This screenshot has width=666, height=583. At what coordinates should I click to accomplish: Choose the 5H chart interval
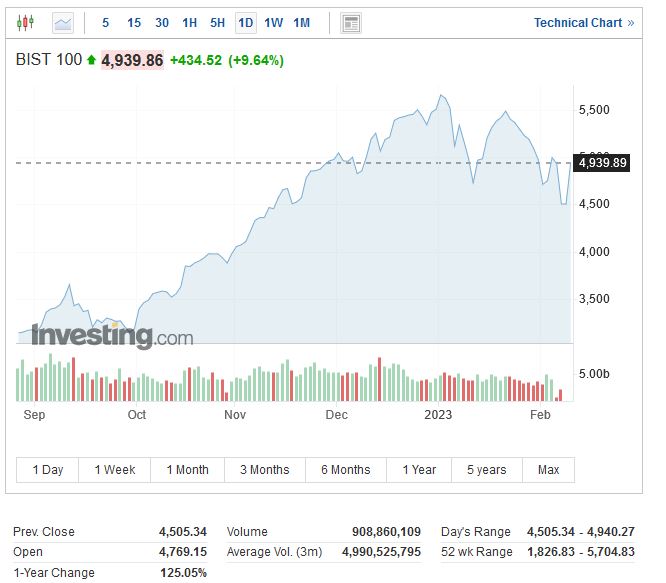coord(217,22)
